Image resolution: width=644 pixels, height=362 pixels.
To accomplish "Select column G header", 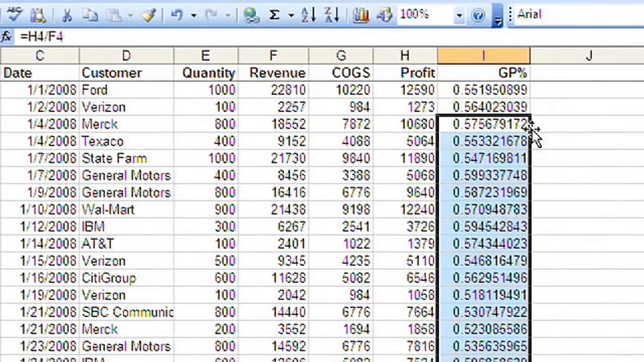I will click(341, 55).
